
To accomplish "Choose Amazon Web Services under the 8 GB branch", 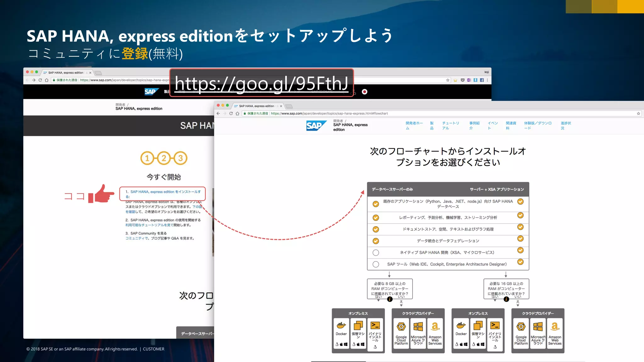I will (435, 334).
